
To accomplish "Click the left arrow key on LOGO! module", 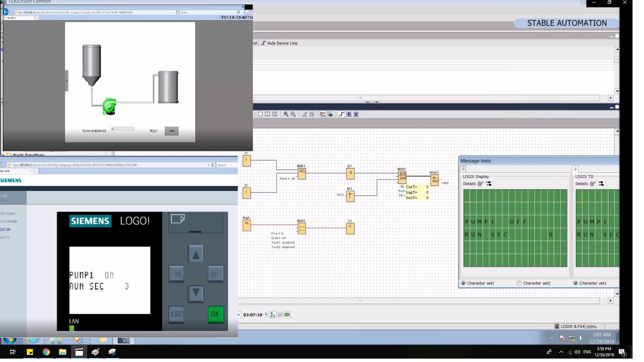I will pyautogui.click(x=176, y=274).
